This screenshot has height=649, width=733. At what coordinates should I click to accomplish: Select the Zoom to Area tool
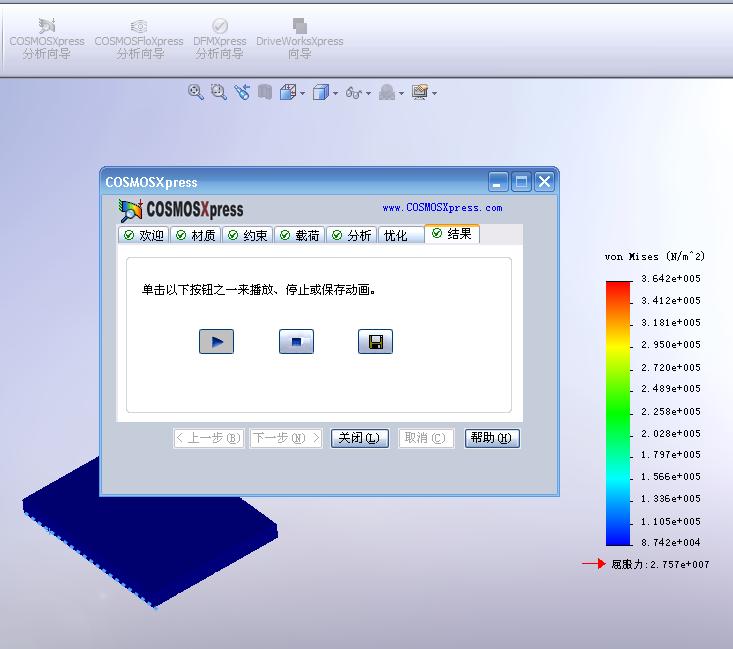[x=218, y=92]
